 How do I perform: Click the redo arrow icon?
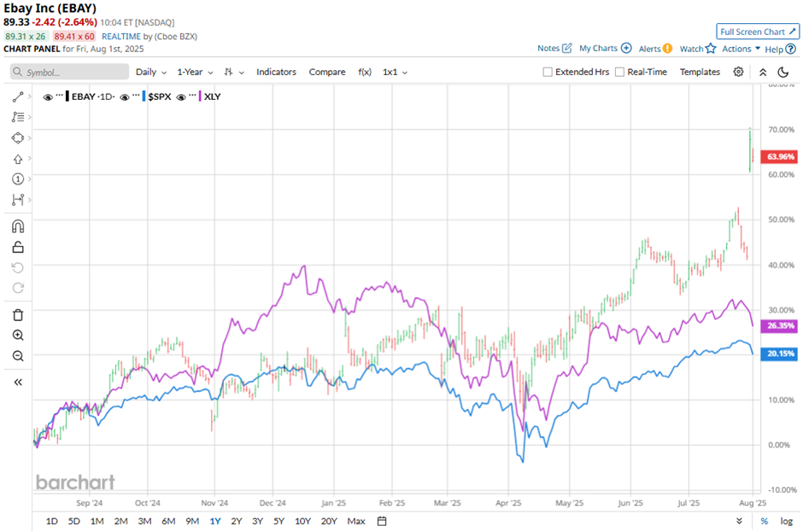[x=18, y=288]
